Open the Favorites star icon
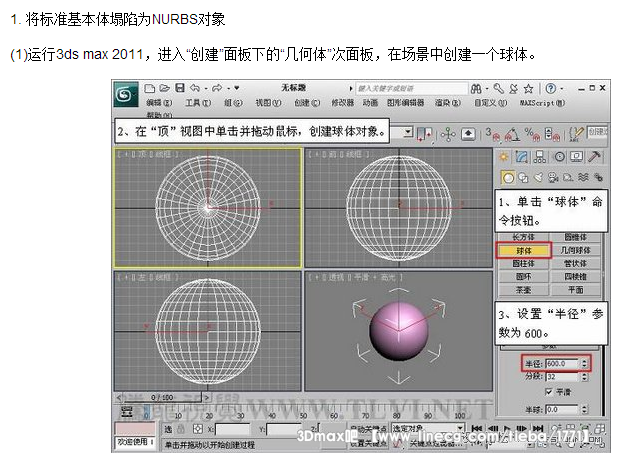Viewport: 618px width, 453px height. pos(528,88)
